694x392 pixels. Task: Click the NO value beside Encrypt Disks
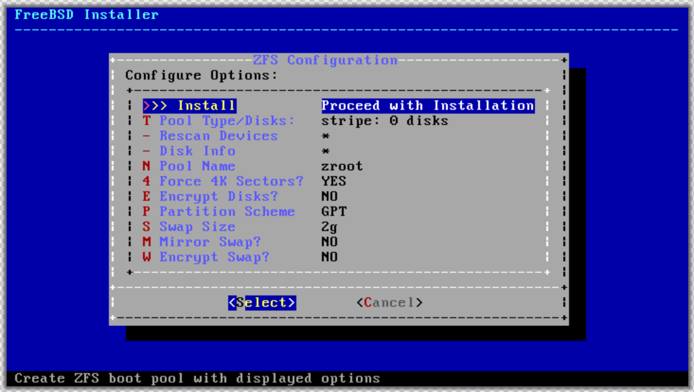click(x=329, y=196)
